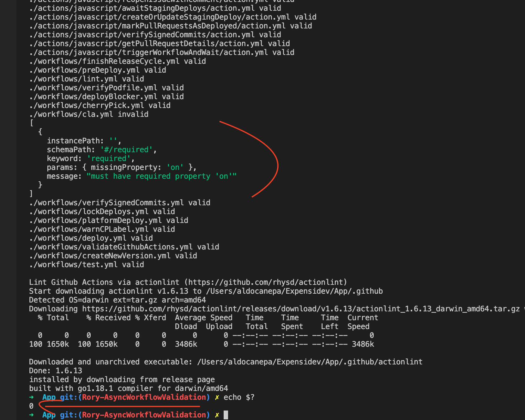Viewport: 525px width, 420px height.
Task: Click './workflows/warnCPLabel.yml valid' line
Action: click(102, 229)
